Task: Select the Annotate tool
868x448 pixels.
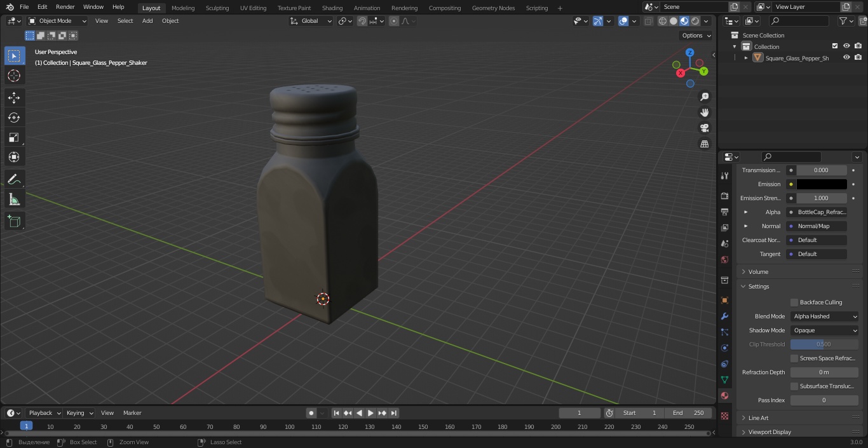Action: pos(14,180)
